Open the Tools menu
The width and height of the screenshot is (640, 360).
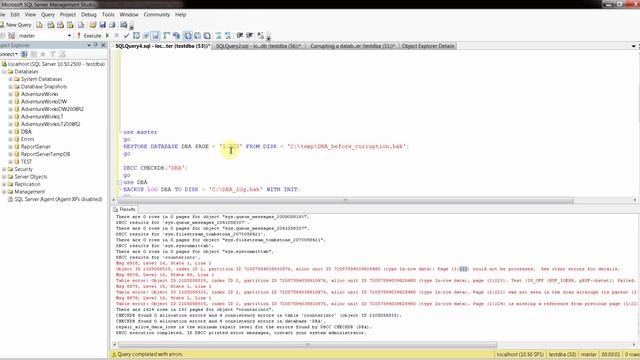108,14
